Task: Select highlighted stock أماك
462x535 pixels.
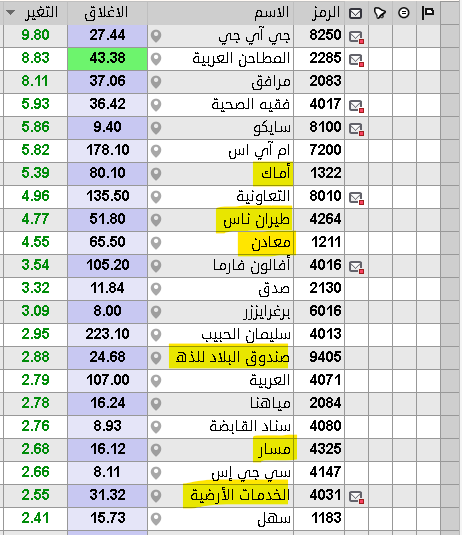Action: (x=275, y=173)
